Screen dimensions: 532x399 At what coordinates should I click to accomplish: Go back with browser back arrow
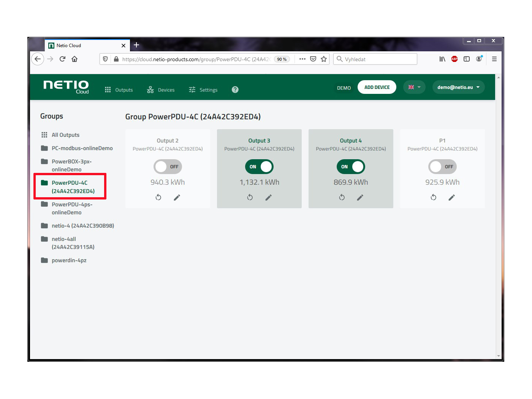pyautogui.click(x=38, y=59)
